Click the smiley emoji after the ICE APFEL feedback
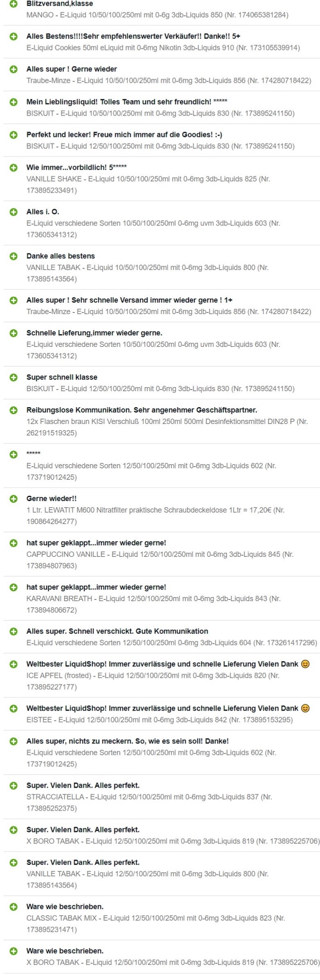This screenshot has width=320, height=980. click(x=305, y=664)
